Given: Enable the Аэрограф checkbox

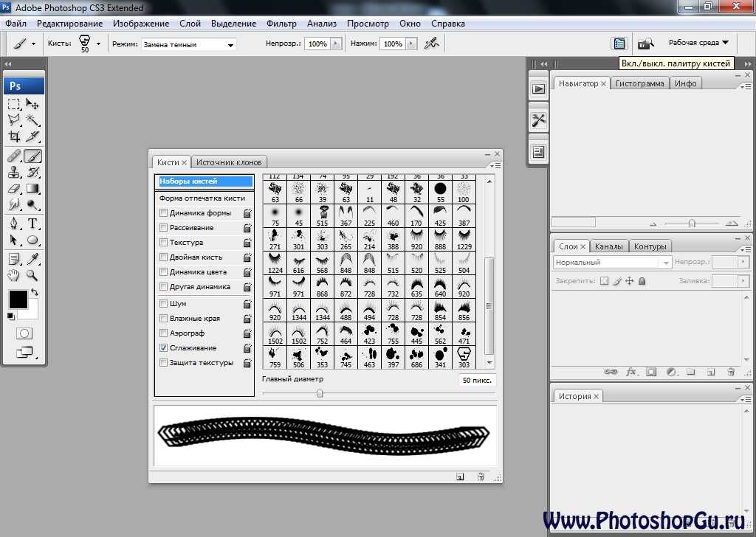Looking at the screenshot, I should coord(163,333).
